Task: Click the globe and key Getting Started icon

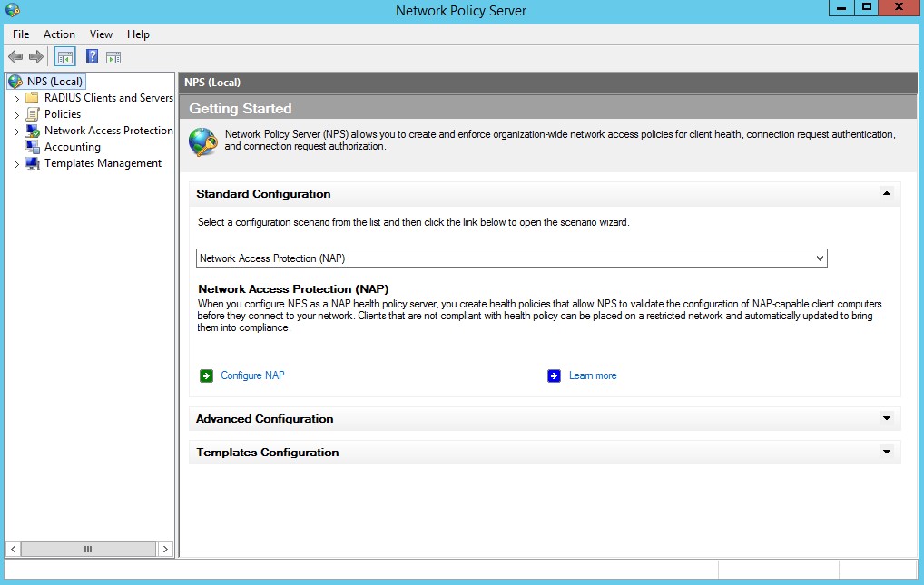Action: (x=202, y=142)
